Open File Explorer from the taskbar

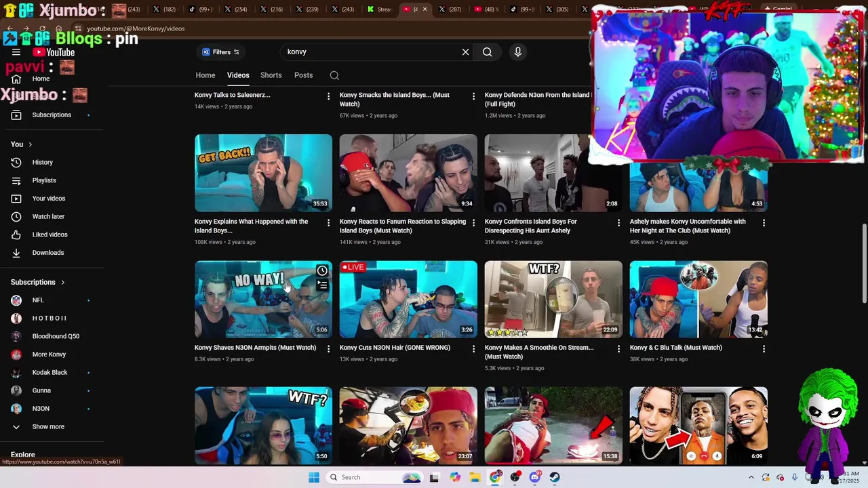(475, 477)
